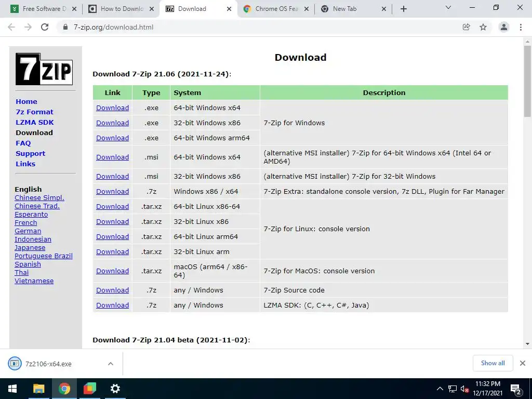Open Settings gear in taskbar
This screenshot has height=399, width=532.
click(x=115, y=389)
